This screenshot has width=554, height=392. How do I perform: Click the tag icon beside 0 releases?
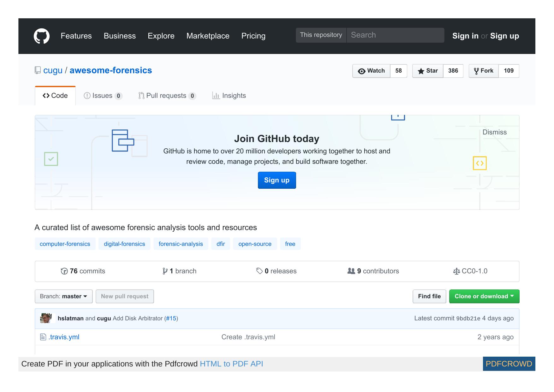tap(260, 271)
